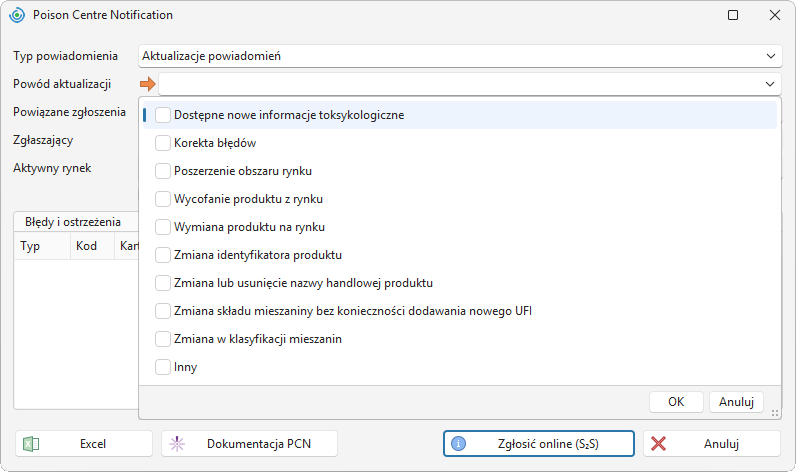
Task: Click the Typ powiadomienia label
Action: (x=65, y=56)
